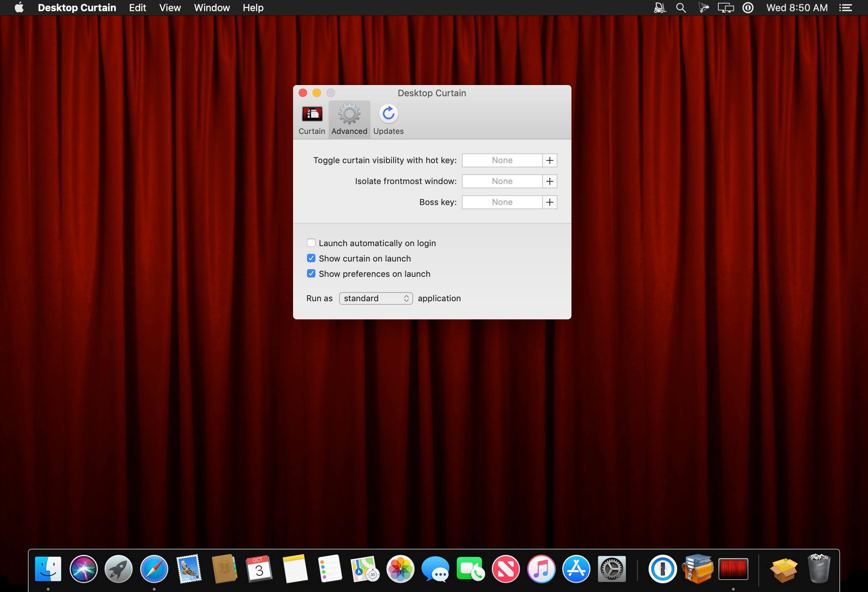Open the View menu
Viewport: 868px width, 592px height.
[x=170, y=8]
